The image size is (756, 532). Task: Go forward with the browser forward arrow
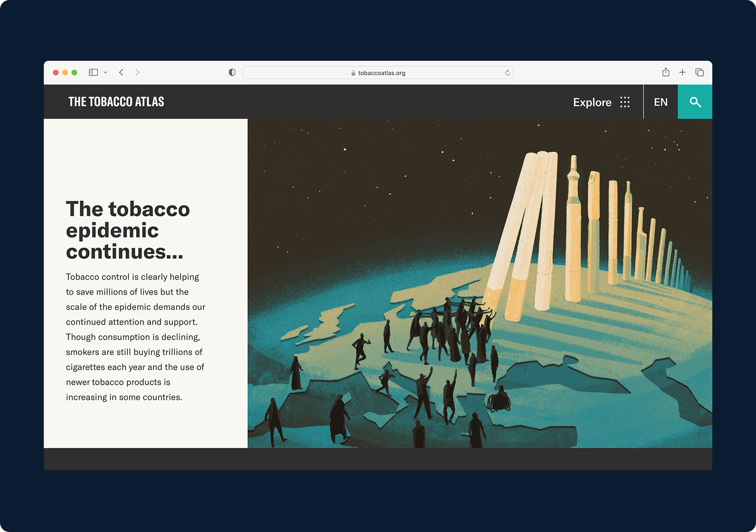pyautogui.click(x=137, y=72)
